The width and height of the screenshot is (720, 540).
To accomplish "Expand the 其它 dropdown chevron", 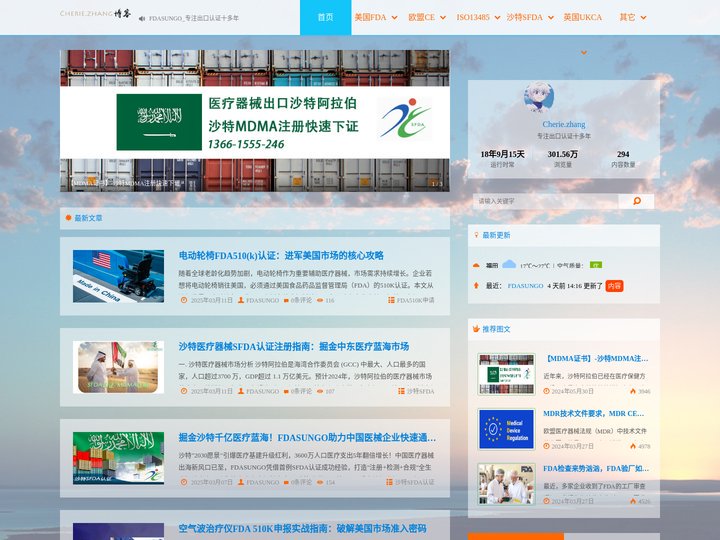I will (x=643, y=18).
